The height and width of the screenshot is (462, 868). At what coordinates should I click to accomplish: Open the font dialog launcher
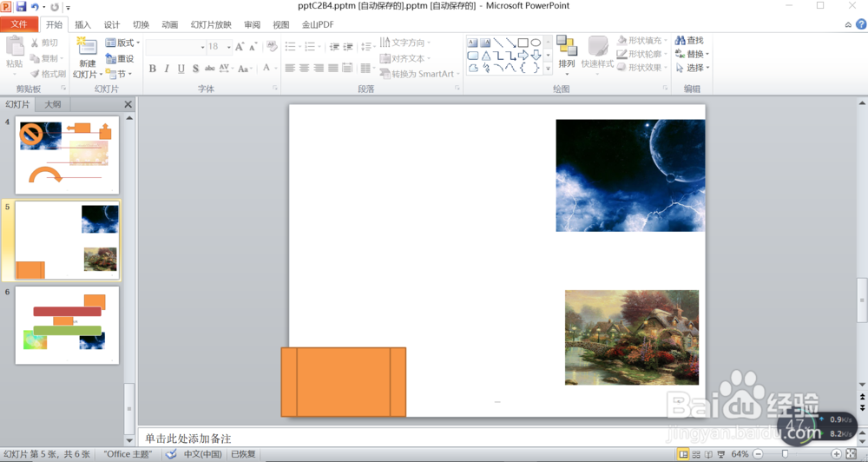[275, 88]
